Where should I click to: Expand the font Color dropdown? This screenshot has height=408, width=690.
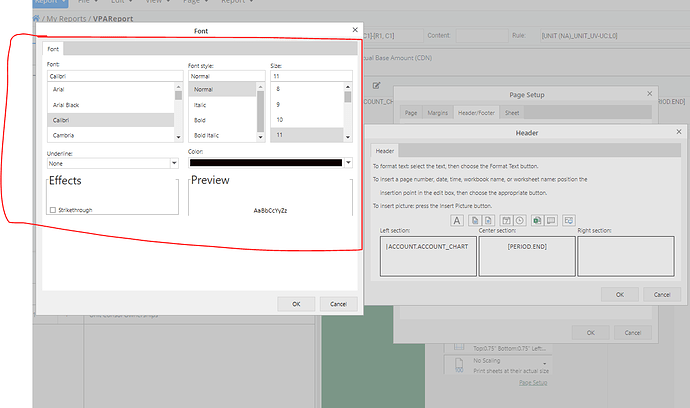click(x=348, y=162)
